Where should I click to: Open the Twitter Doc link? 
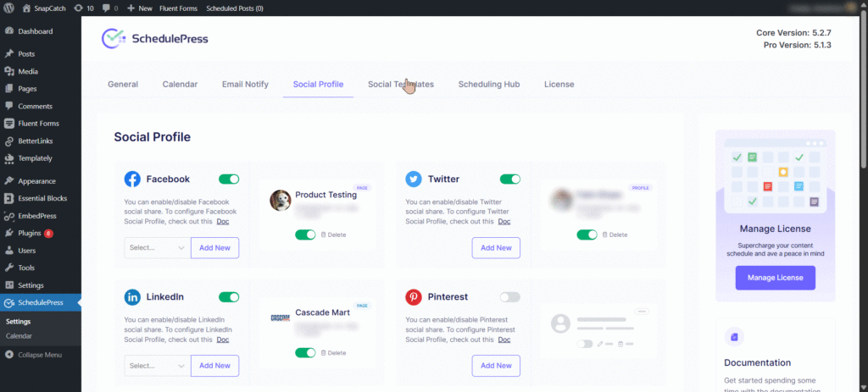pyautogui.click(x=504, y=222)
